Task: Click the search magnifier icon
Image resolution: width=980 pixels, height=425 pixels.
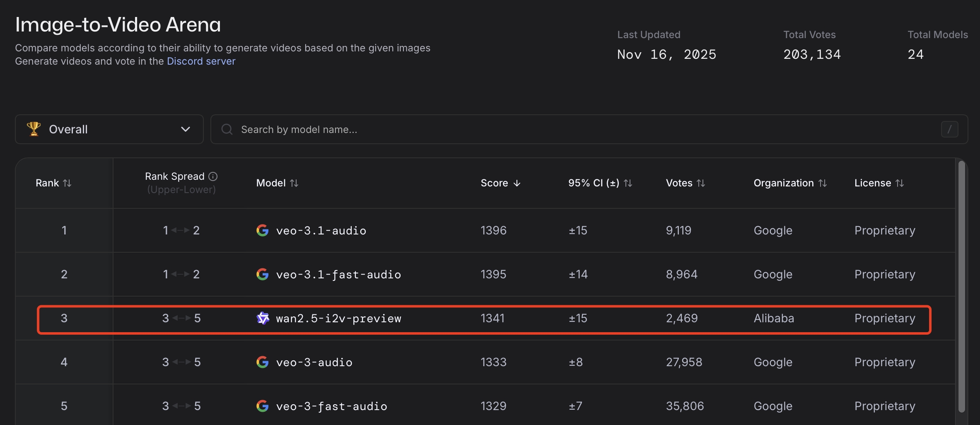Action: click(x=227, y=129)
